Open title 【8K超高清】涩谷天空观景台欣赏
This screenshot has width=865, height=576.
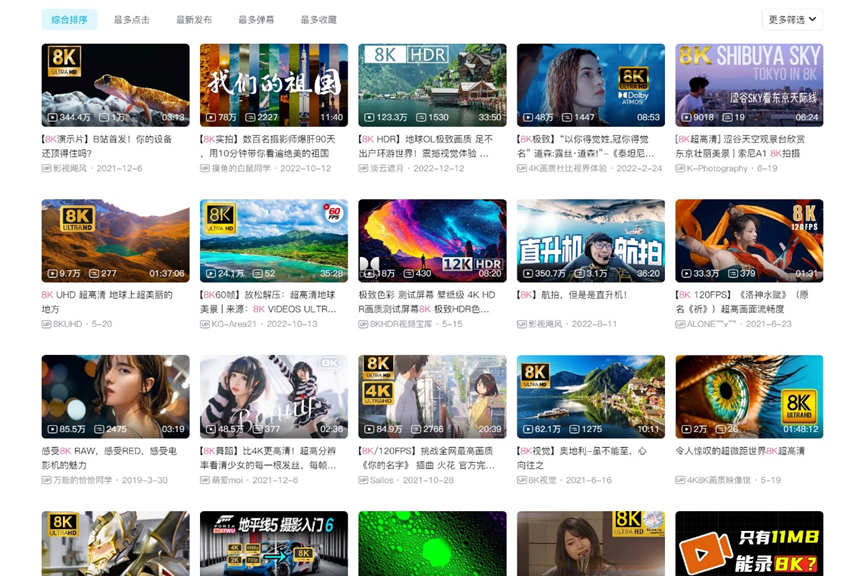click(x=740, y=146)
